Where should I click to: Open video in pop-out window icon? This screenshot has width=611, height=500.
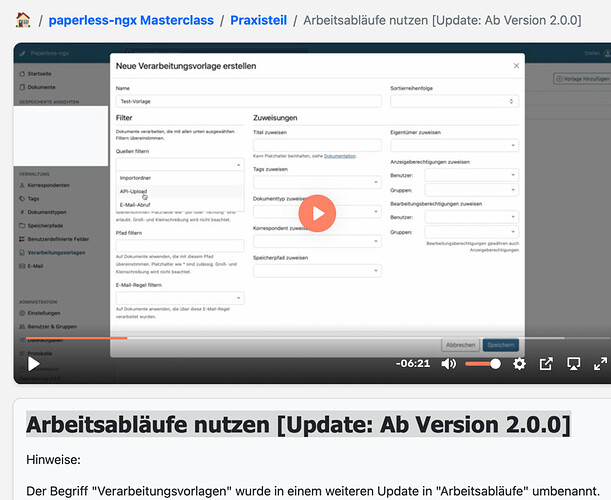click(546, 364)
